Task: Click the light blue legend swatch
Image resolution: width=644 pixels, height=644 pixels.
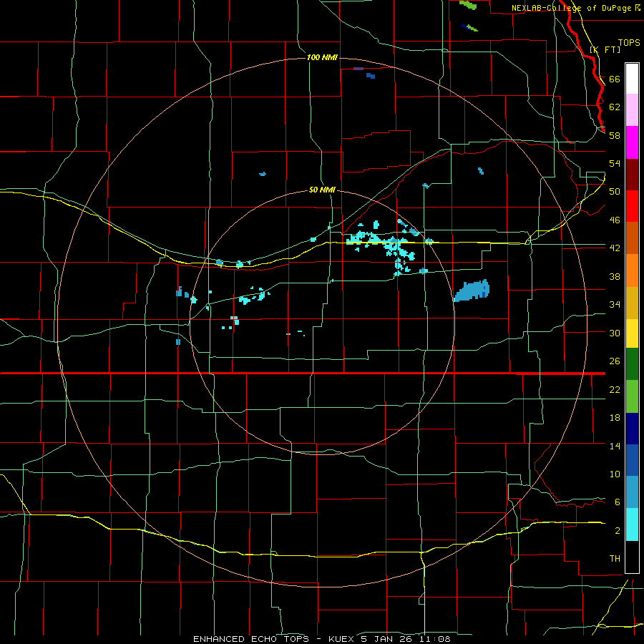Action: pyautogui.click(x=632, y=492)
